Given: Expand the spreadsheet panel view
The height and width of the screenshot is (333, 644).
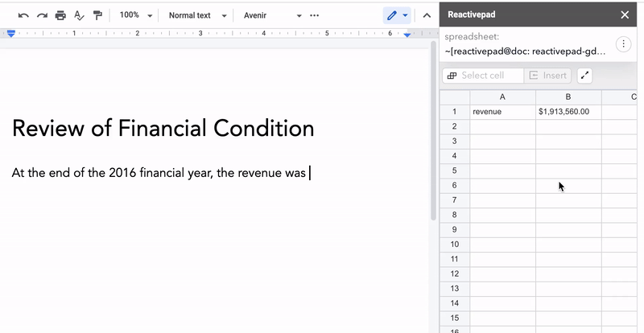Looking at the screenshot, I should coord(585,76).
